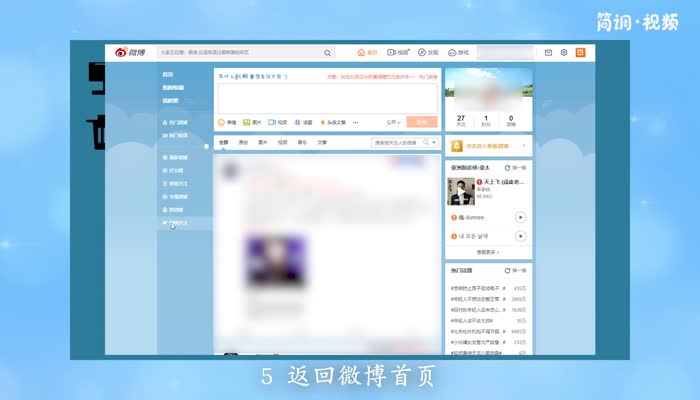The width and height of the screenshot is (700, 400).
Task: Open the 首页 home icon in top navigation
Action: [x=367, y=52]
